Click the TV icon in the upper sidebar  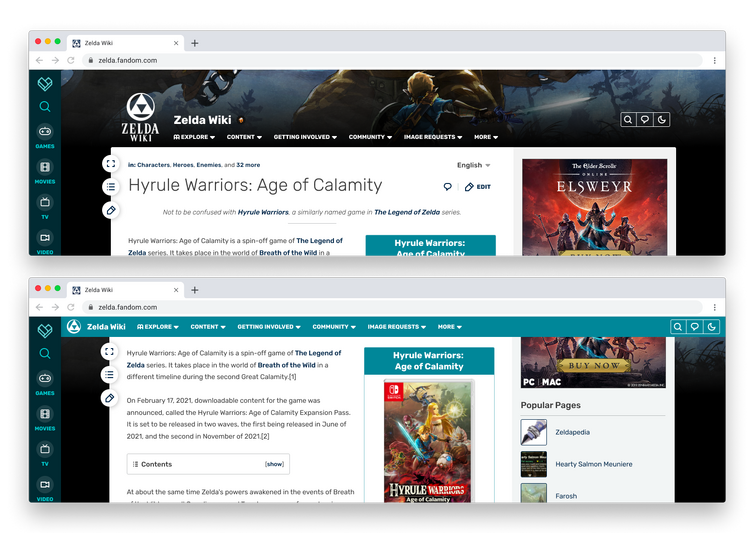[45, 207]
